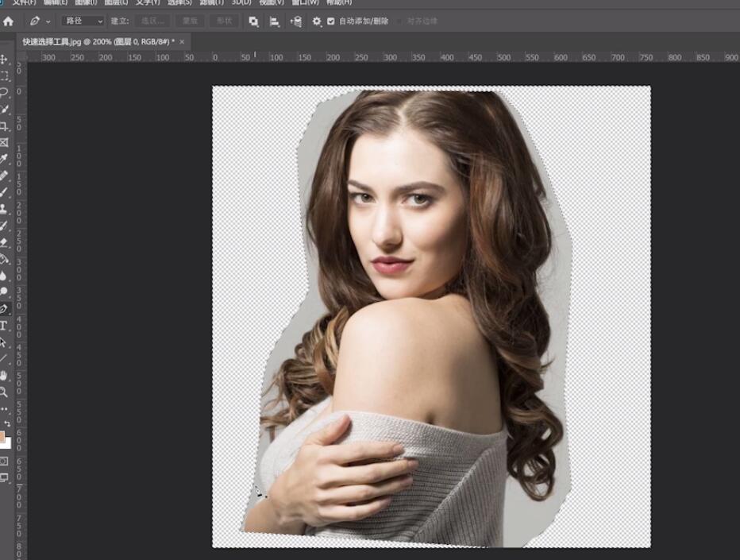Toggle Quick Mask mode
This screenshot has width=740, height=560.
[4, 461]
